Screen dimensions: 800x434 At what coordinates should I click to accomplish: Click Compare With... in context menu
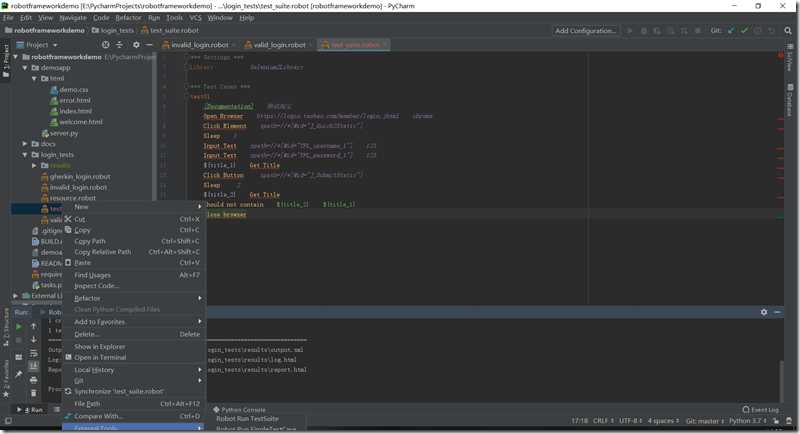pyautogui.click(x=133, y=416)
